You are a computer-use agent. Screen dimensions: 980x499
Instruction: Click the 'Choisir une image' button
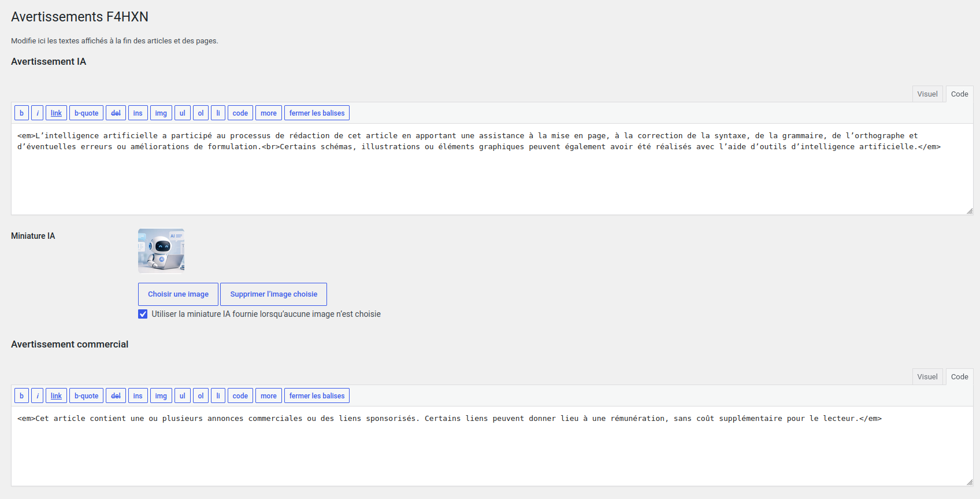[178, 294]
